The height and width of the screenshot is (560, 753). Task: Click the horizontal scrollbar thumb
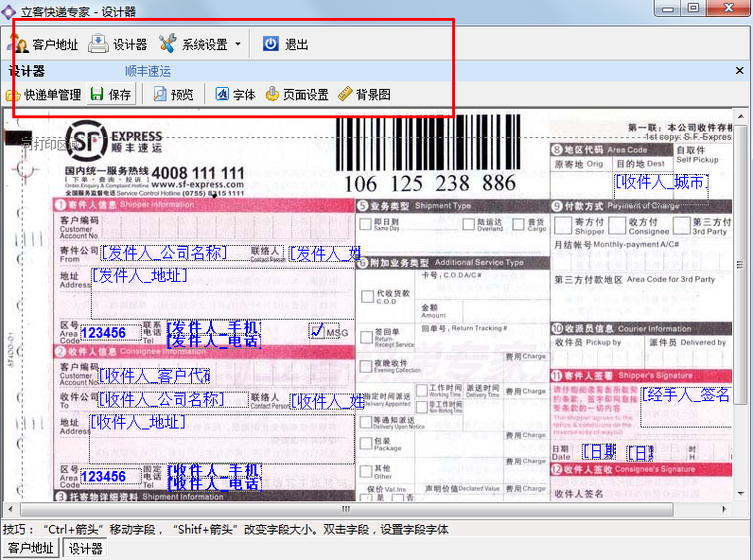point(346,509)
